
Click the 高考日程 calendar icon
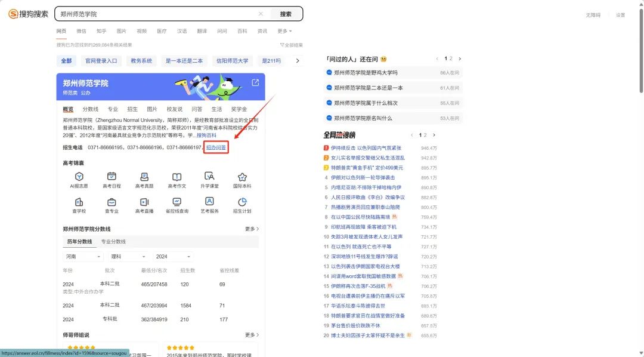coord(112,177)
